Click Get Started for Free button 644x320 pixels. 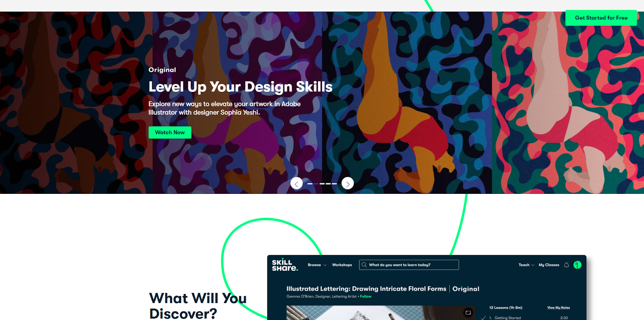[x=601, y=18]
